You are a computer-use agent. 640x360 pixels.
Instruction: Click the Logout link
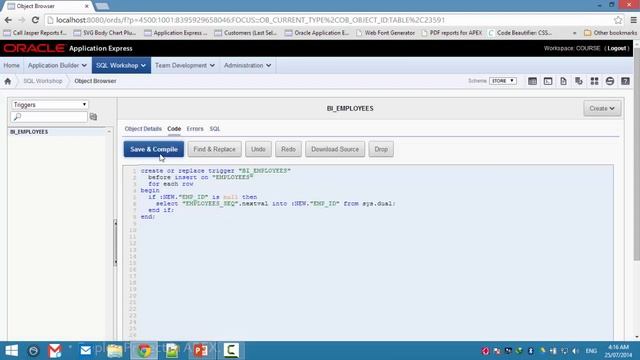coord(616,48)
